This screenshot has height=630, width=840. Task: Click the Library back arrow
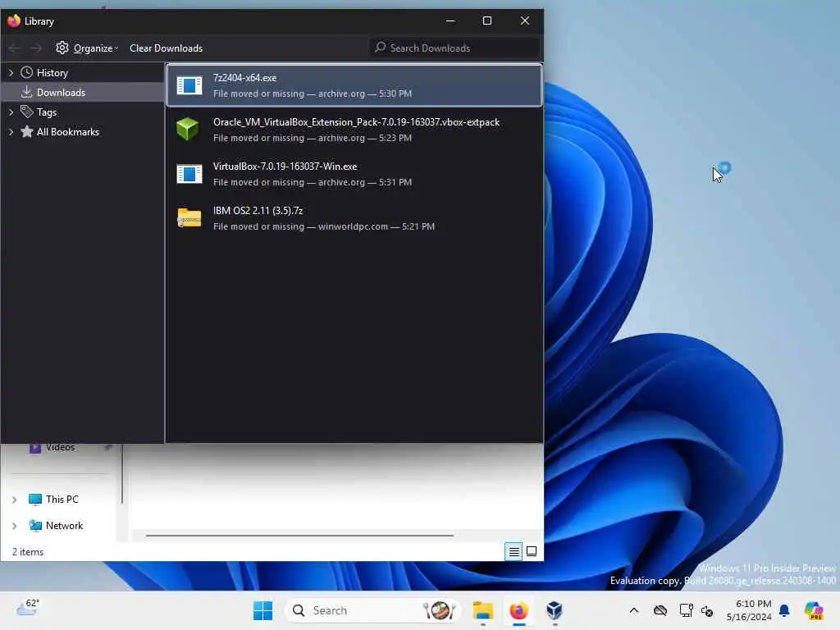coord(15,48)
